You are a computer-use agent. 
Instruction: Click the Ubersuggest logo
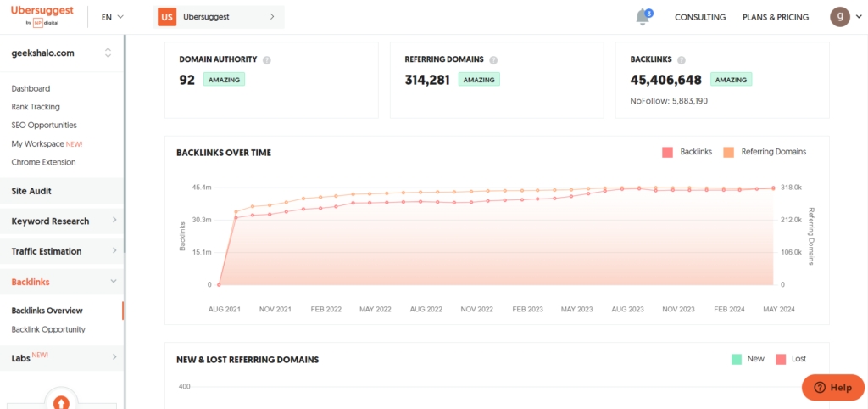click(x=42, y=17)
